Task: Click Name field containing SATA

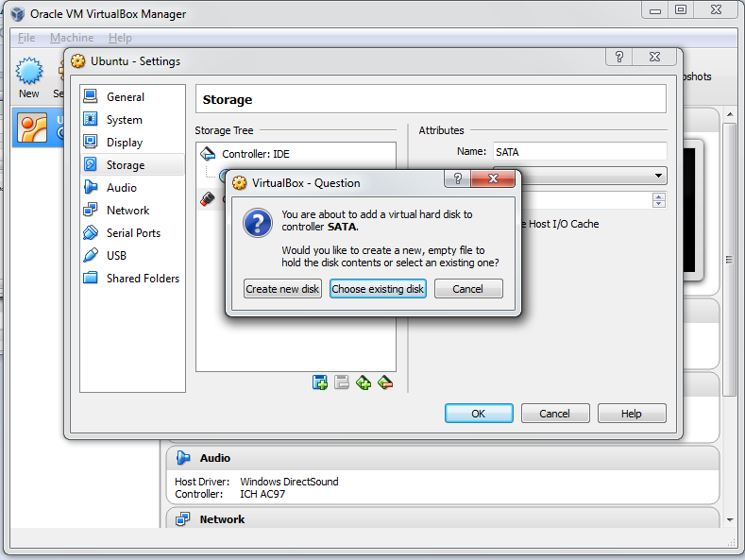Action: (580, 152)
